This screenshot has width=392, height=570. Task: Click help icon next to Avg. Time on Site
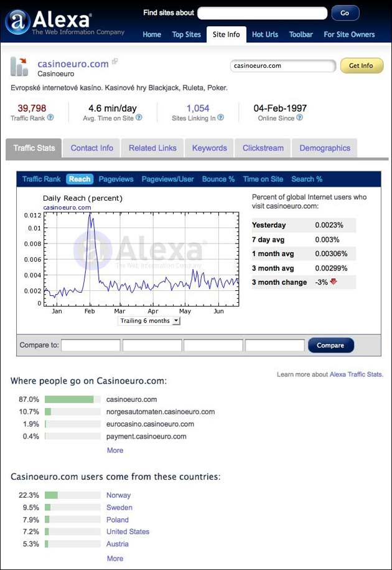click(139, 117)
